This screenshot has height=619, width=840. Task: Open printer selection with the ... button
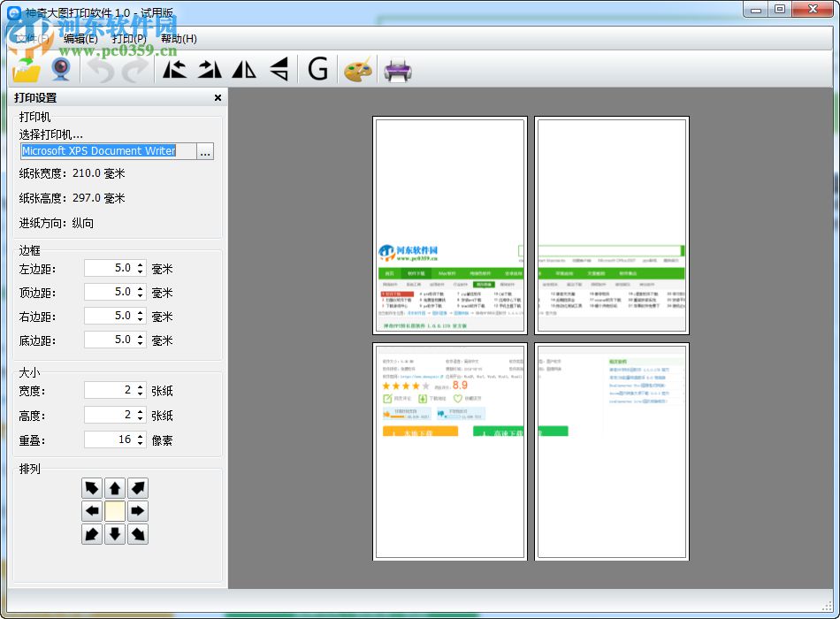(205, 152)
